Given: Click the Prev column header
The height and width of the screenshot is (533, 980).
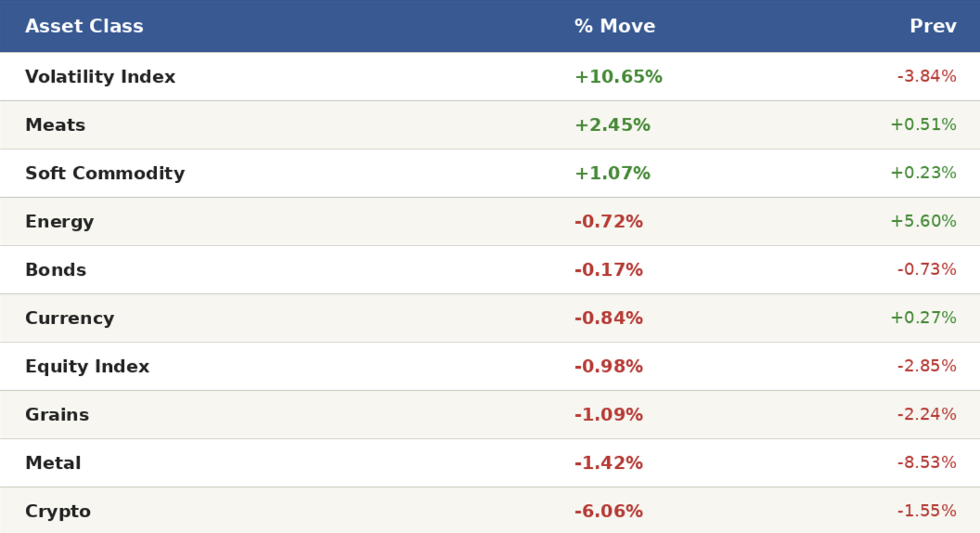Looking at the screenshot, I should pos(932,27).
